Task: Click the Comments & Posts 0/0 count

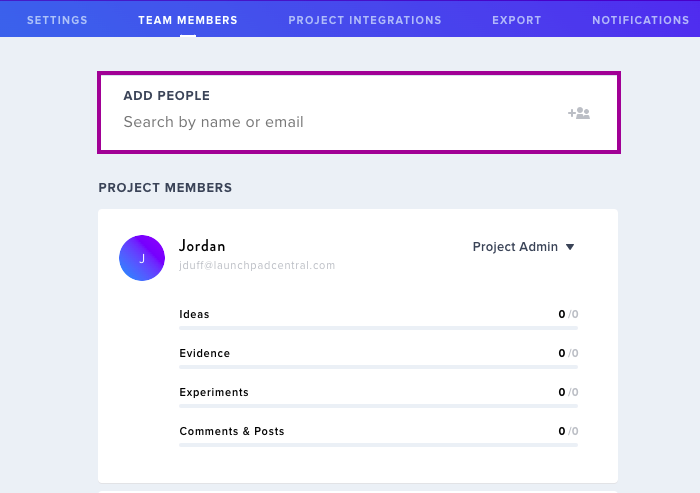Action: click(568, 431)
